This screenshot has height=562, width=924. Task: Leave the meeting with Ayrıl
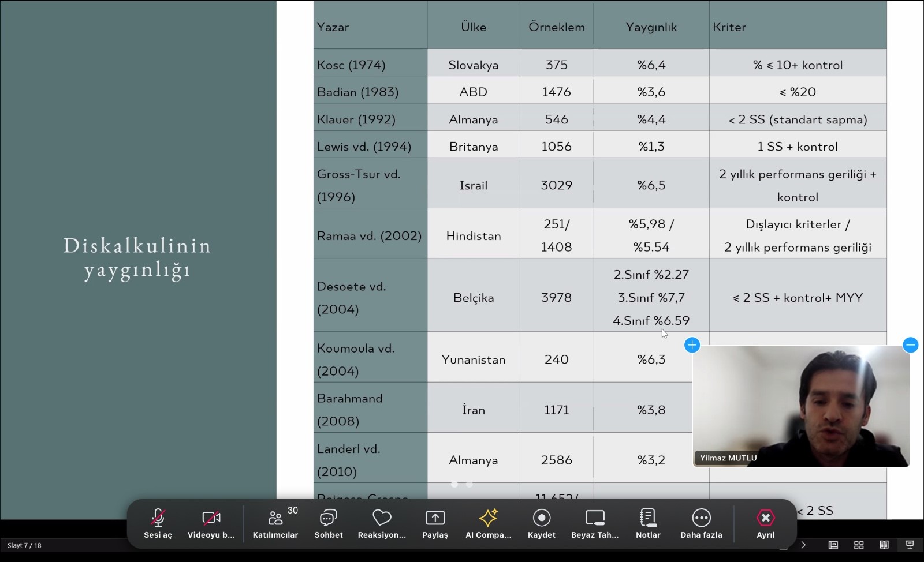[x=766, y=524]
